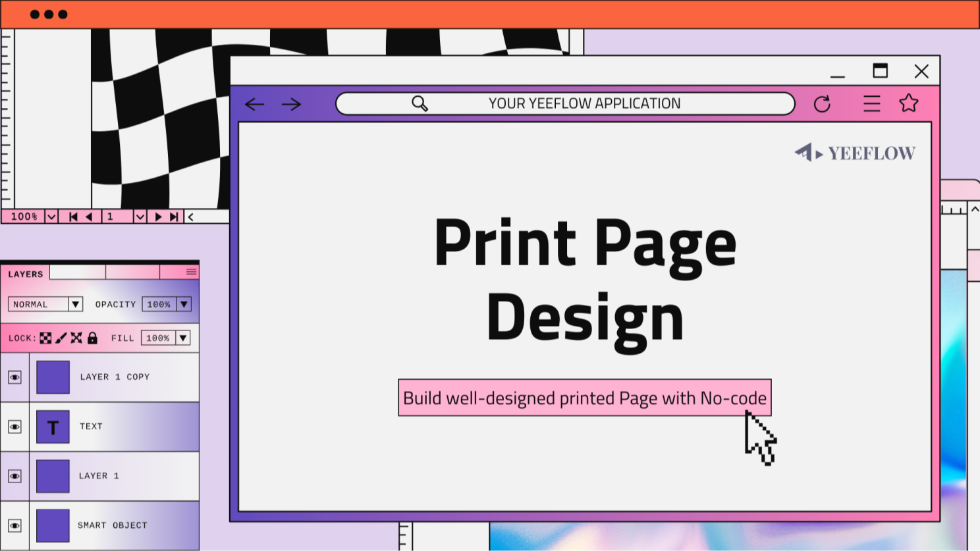Click the lock all padlock icon
The width and height of the screenshot is (980, 551).
pyautogui.click(x=92, y=338)
